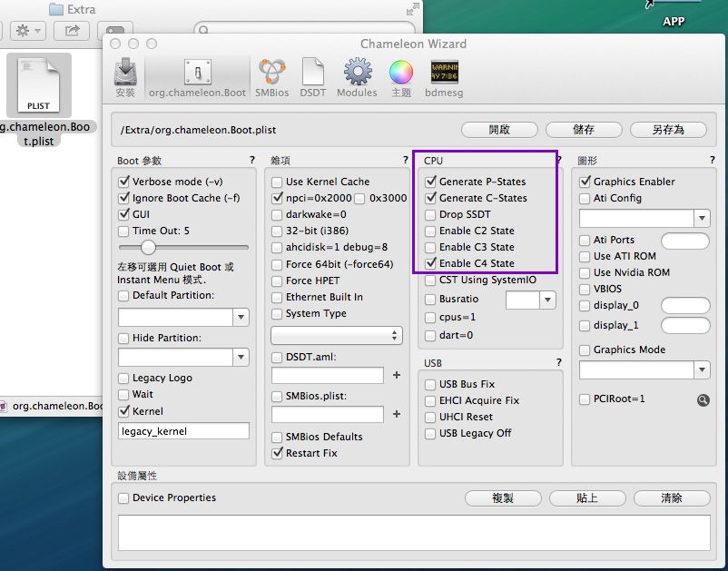Enable EHCI Acquire Fix checkbox
This screenshot has width=728, height=571.
tap(430, 400)
